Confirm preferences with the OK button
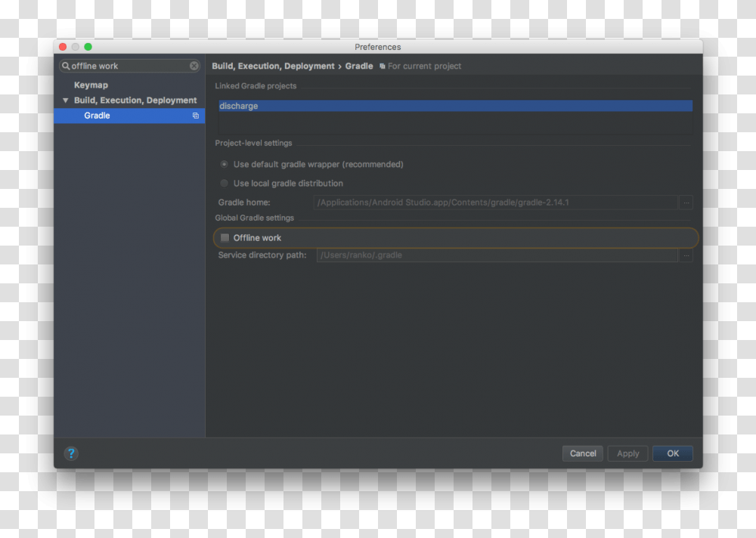The image size is (756, 538). 672,453
